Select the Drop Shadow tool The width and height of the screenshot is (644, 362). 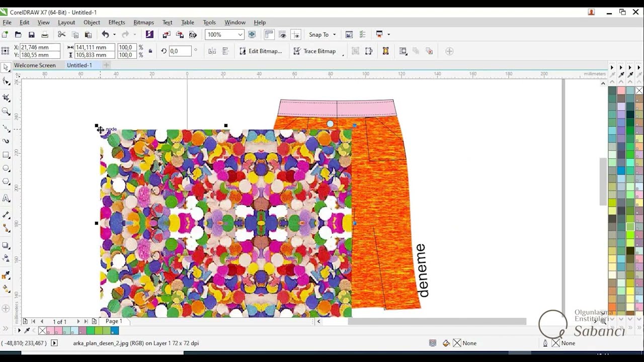coord(6,245)
